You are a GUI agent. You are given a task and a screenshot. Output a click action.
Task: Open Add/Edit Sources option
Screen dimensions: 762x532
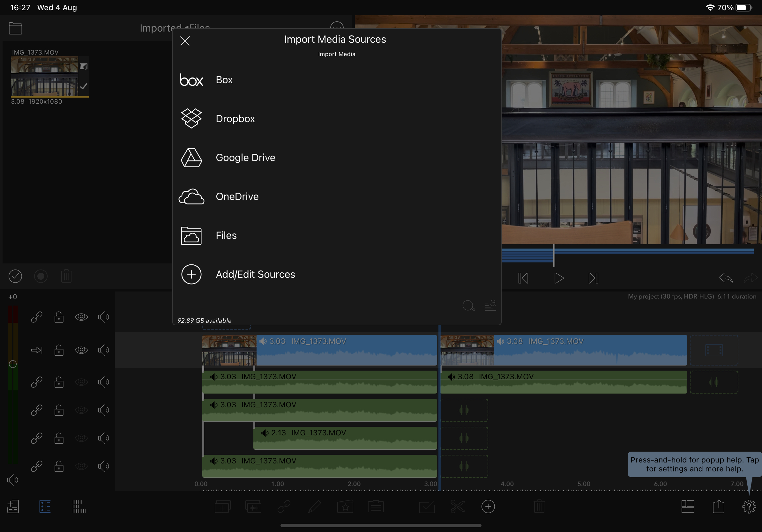pyautogui.click(x=337, y=274)
